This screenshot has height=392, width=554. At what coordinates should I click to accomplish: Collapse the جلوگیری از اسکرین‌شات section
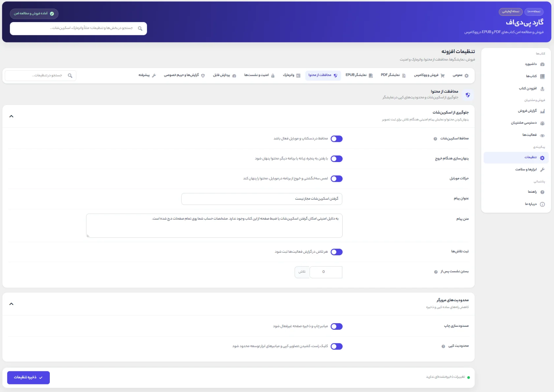[11, 116]
